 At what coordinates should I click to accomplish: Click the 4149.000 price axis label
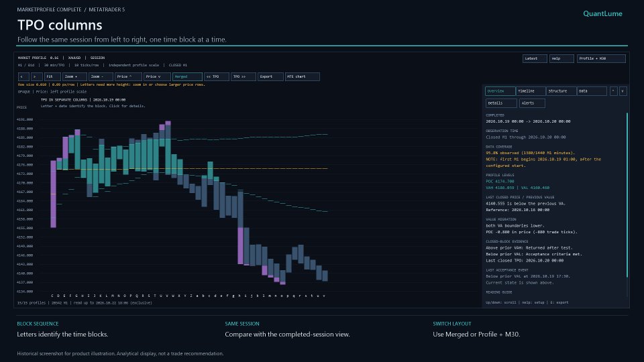[x=25, y=246]
